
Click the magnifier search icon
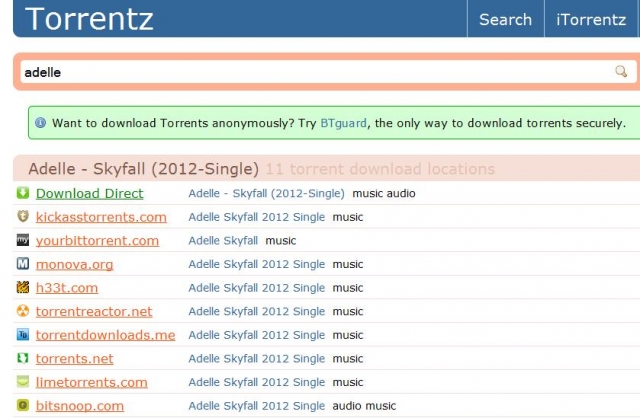(621, 71)
